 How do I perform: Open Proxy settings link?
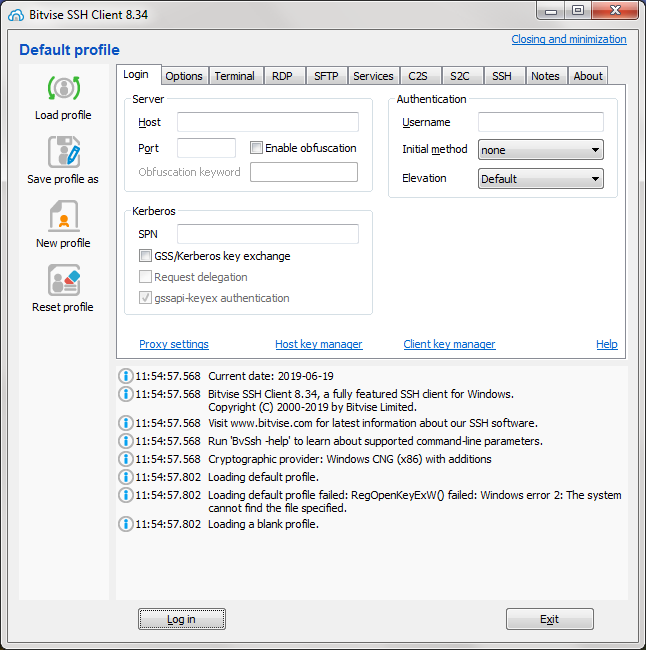tap(174, 344)
